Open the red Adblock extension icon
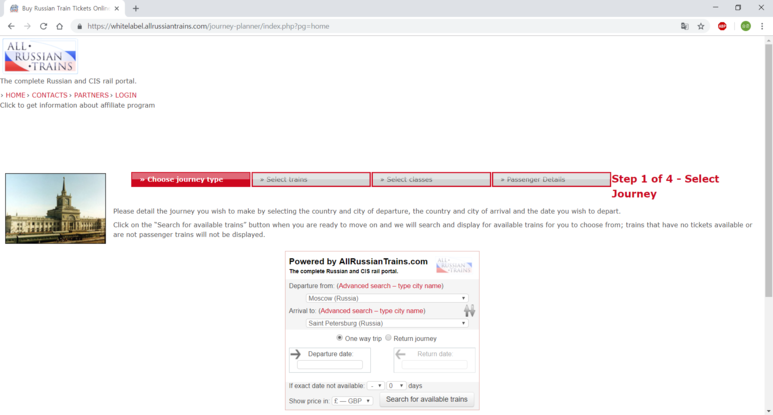Screen dimensions: 773x415 click(722, 26)
